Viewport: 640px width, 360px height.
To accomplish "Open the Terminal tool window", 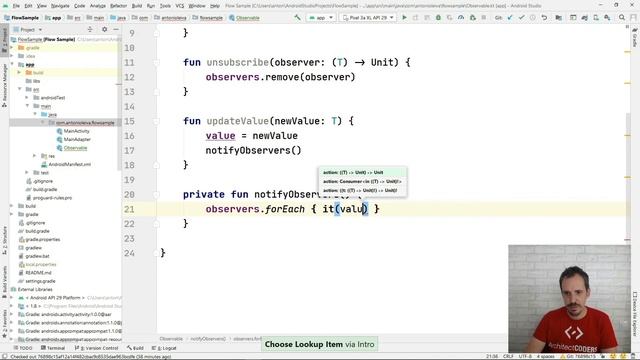I will click(x=53, y=348).
